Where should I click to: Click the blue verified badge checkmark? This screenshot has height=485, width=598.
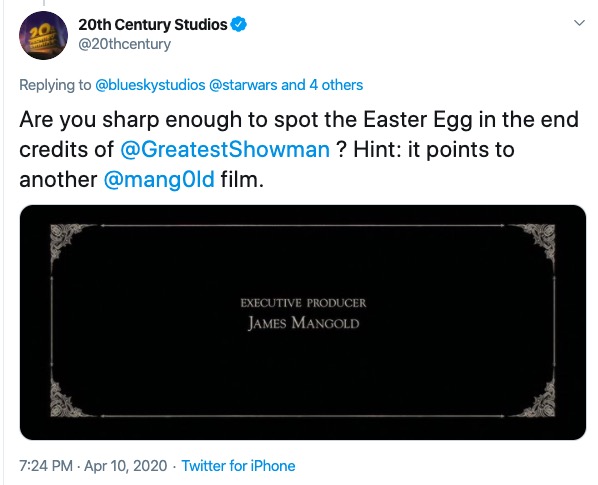238,25
